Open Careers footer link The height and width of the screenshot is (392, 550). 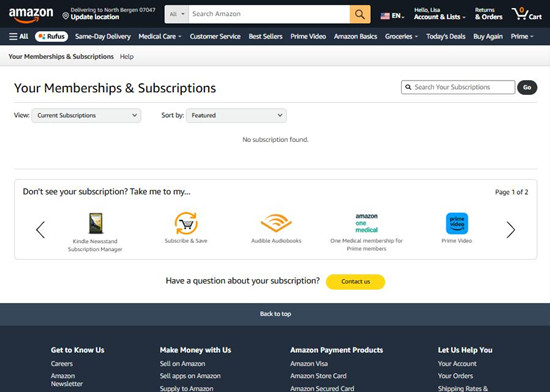tap(62, 364)
